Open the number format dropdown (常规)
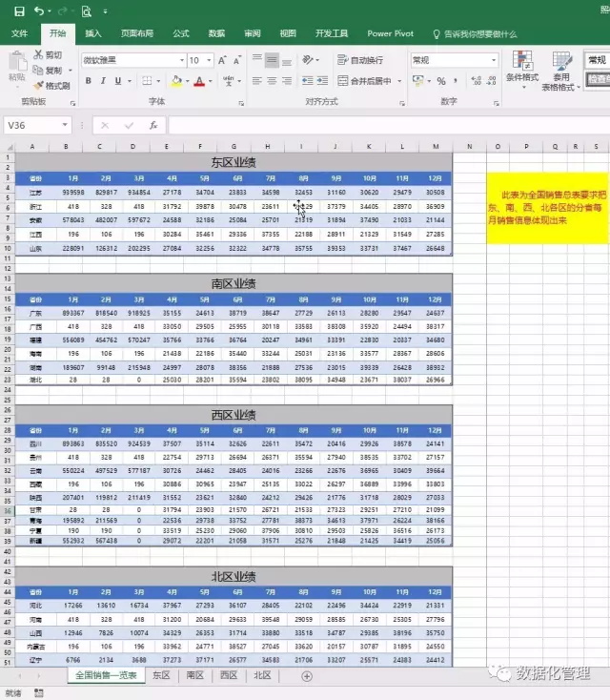Image resolution: width=610 pixels, height=700 pixels. click(x=494, y=60)
